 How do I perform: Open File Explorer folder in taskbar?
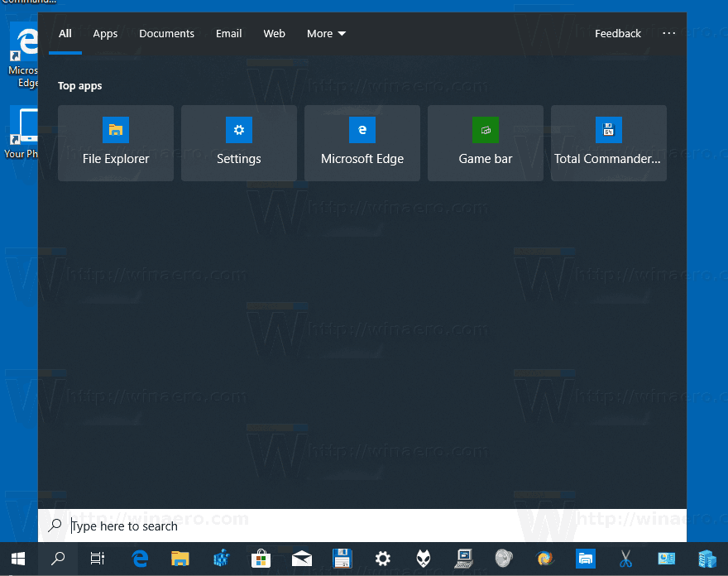pyautogui.click(x=180, y=559)
